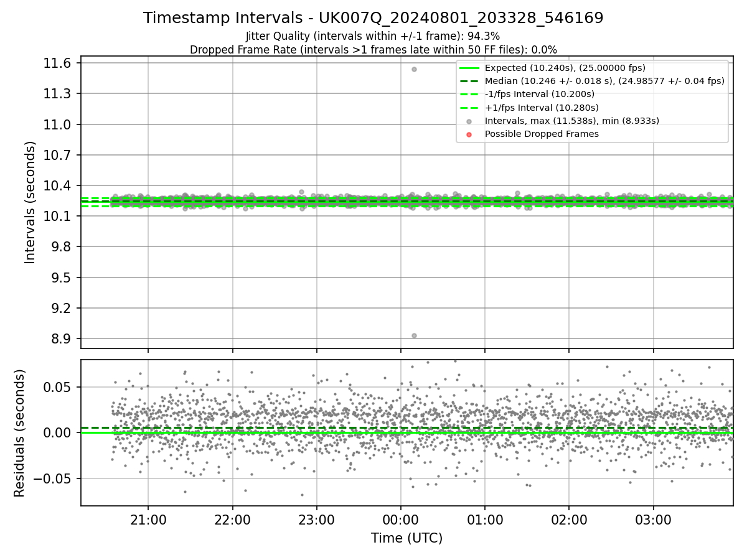This screenshot has height=560, width=747.
Task: Click the 9.8 tick on intervals axis
Action: coord(62,247)
